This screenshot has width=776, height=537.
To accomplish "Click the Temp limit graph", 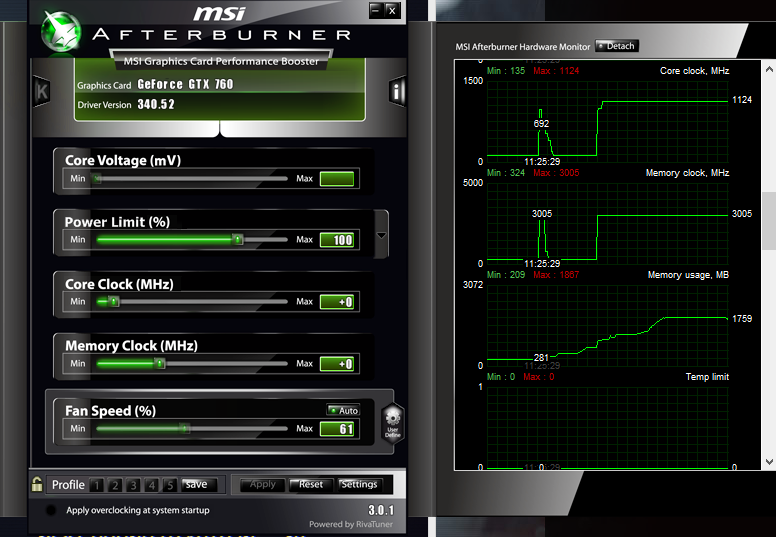I will 608,428.
